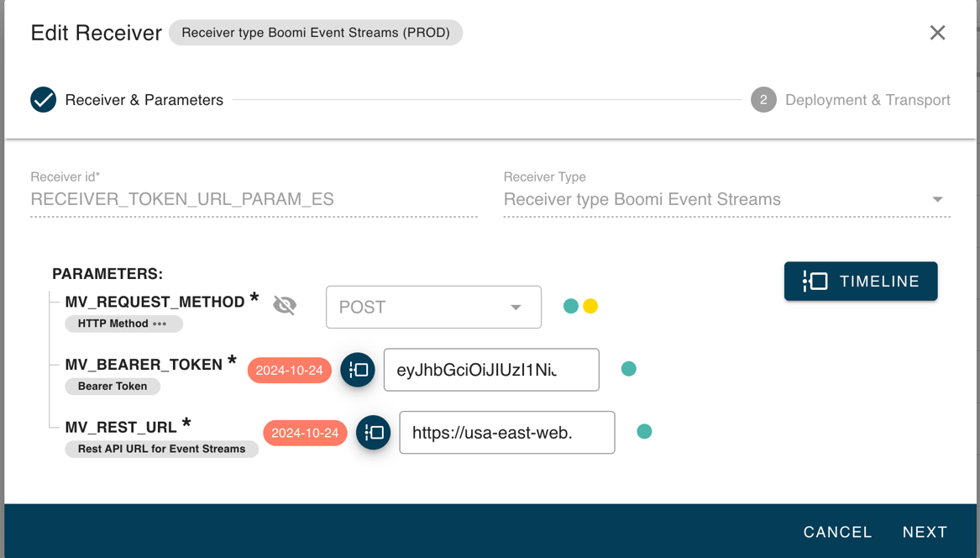Image resolution: width=980 pixels, height=558 pixels.
Task: Click the NEXT button
Action: pyautogui.click(x=925, y=532)
